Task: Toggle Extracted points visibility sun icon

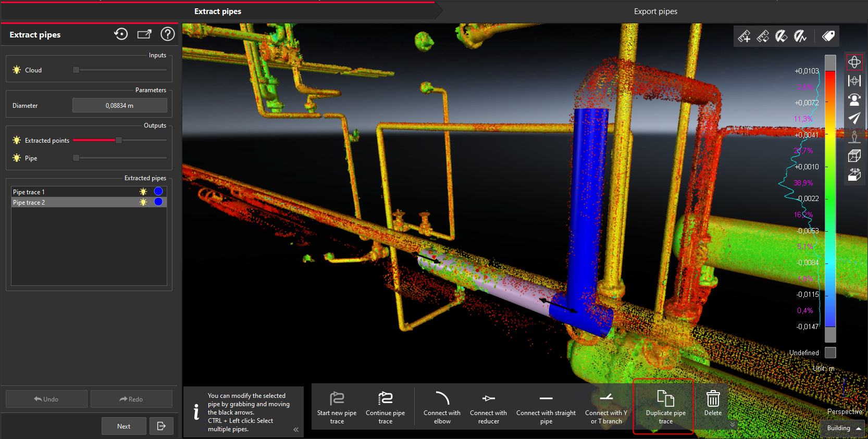Action: 17,141
